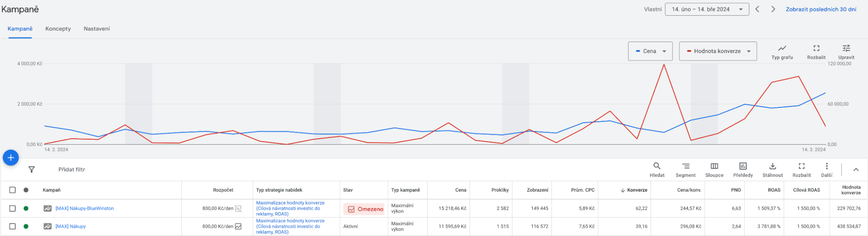Switch to the Koncepty tab
Viewport: 868px width, 236px height.
tap(58, 29)
